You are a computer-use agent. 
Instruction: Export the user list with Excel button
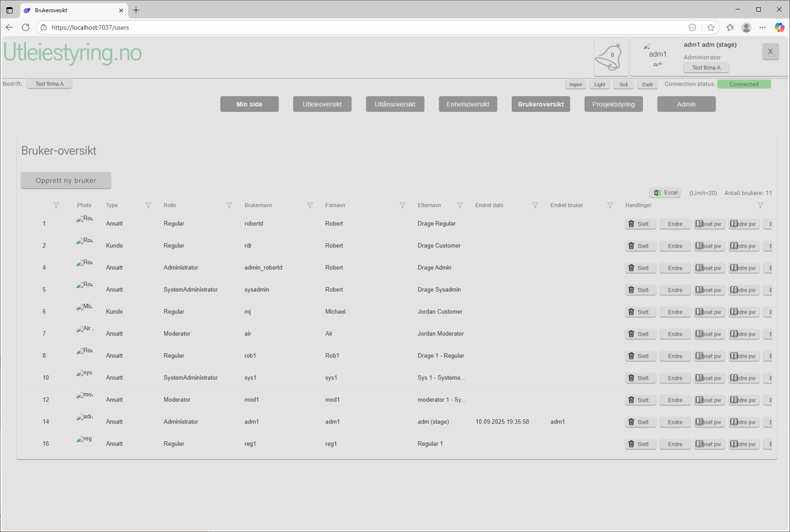point(665,193)
